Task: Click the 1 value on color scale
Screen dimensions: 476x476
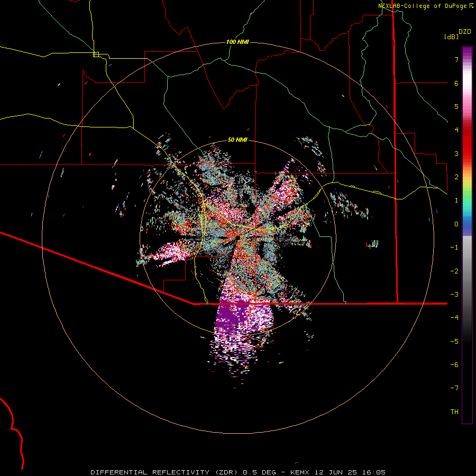Action: point(456,200)
